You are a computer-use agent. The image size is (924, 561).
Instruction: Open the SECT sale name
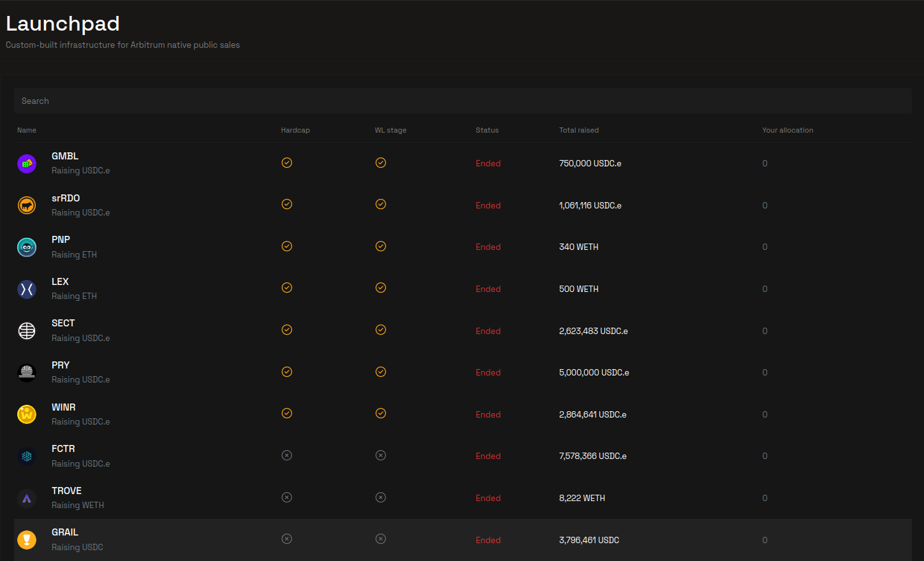coord(63,323)
